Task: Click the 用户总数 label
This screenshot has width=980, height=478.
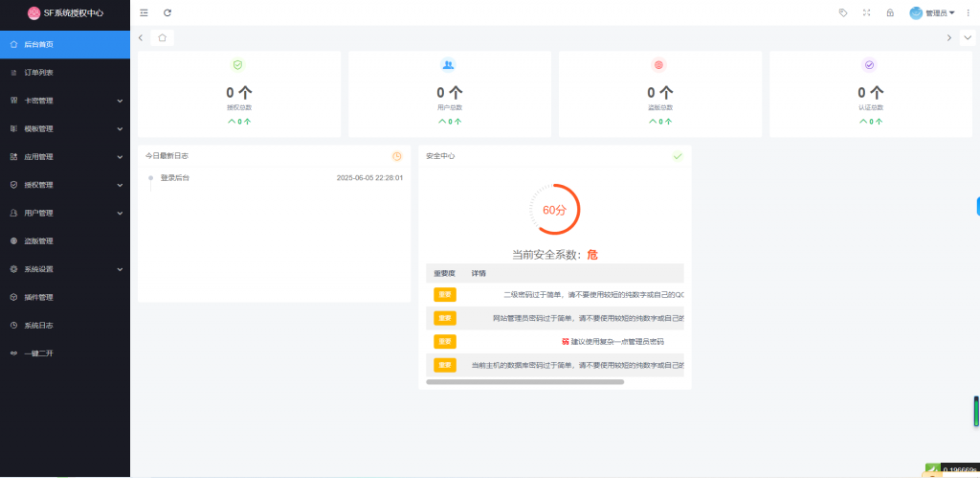Action: (x=450, y=107)
